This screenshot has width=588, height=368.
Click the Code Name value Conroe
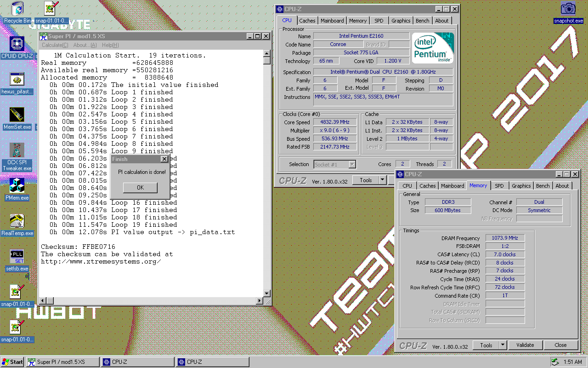tap(338, 45)
